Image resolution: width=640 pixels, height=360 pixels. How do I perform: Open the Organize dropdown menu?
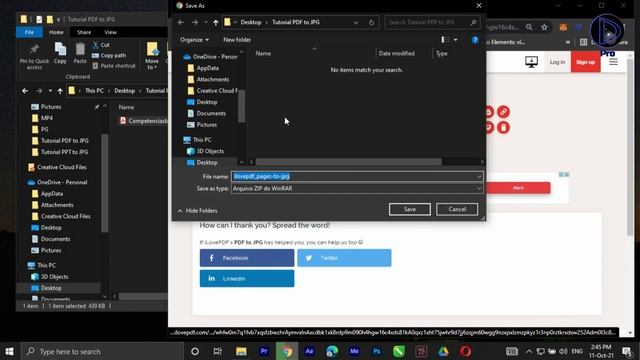tap(194, 40)
